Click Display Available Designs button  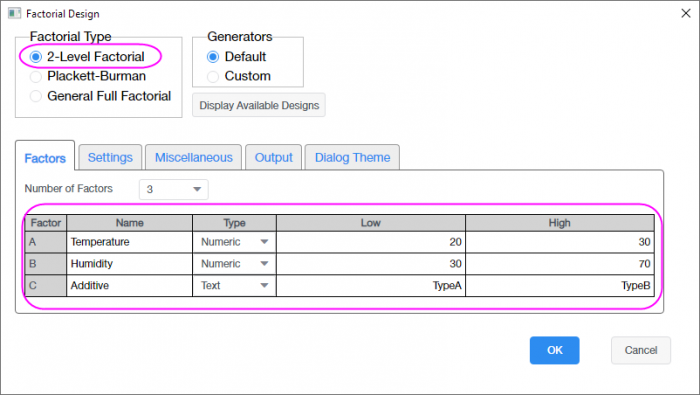[x=259, y=105]
